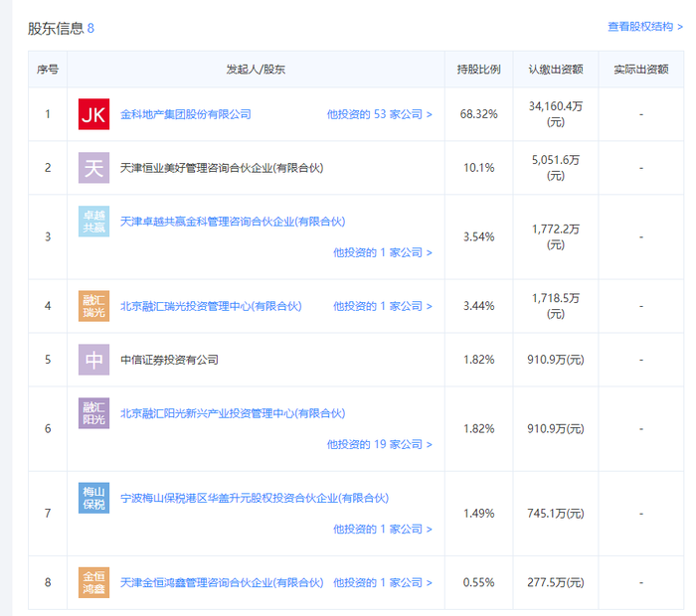Click the 10.1% shareholding cell
Viewport: 696px width, 616px height.
tap(479, 168)
